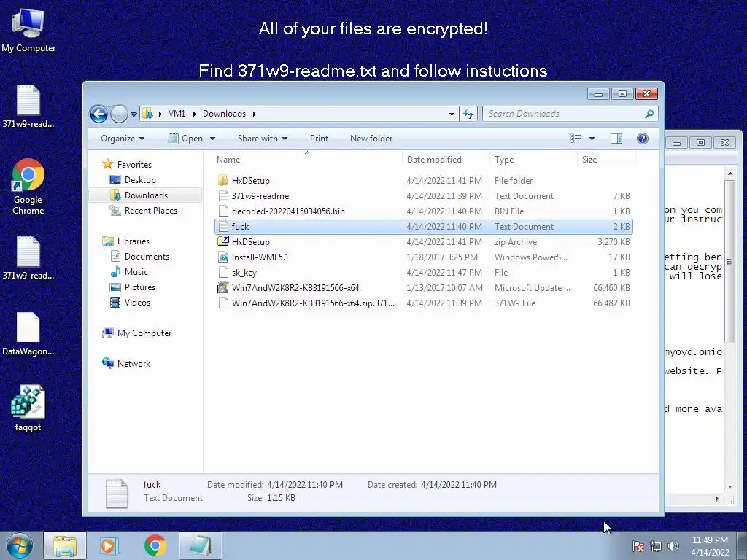Sort by Type column header
The image size is (747, 560).
click(533, 160)
